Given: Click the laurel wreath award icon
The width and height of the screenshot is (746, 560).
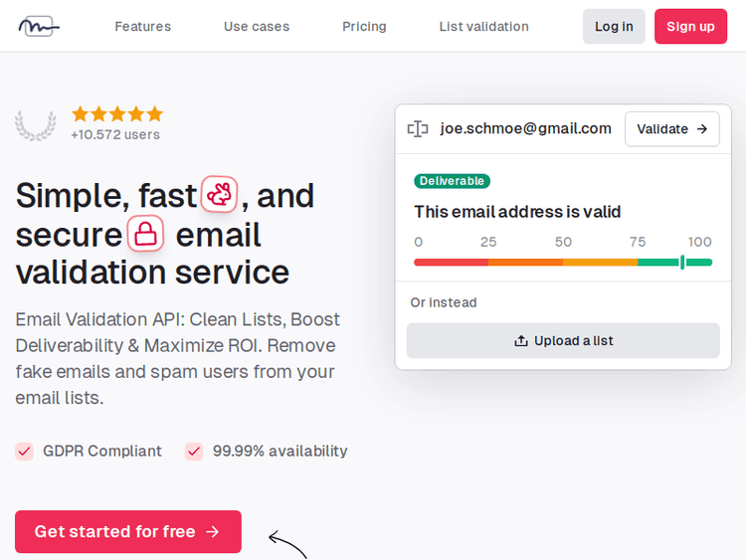Looking at the screenshot, I should point(35,124).
